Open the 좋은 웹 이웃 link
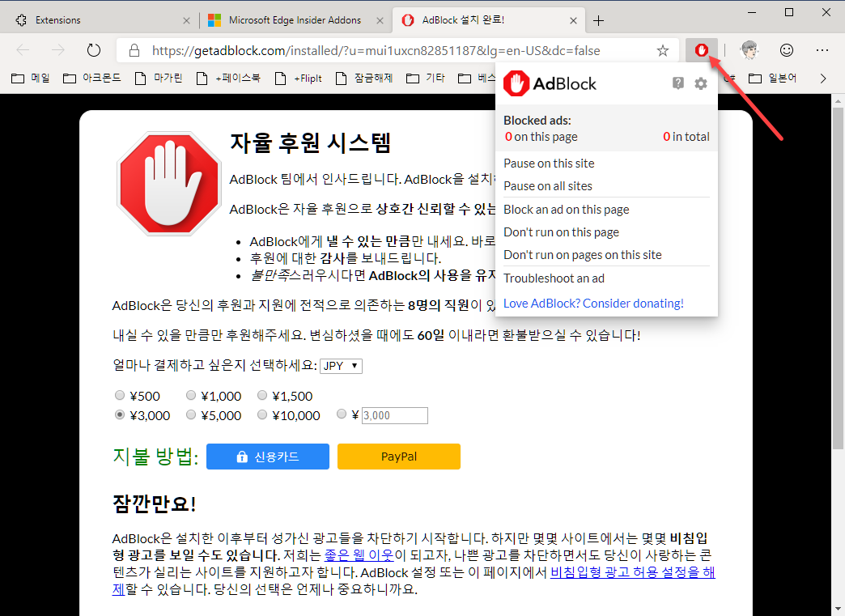 coord(359,555)
